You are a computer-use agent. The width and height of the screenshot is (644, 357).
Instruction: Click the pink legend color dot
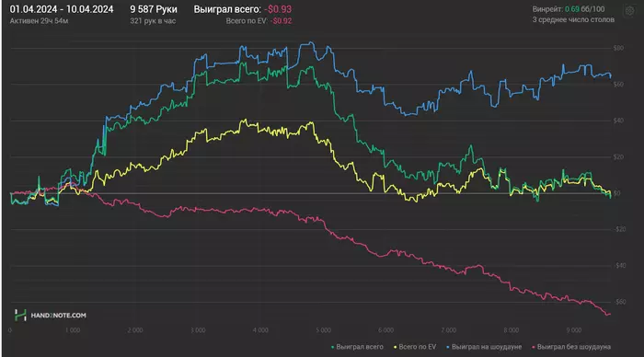[534, 347]
